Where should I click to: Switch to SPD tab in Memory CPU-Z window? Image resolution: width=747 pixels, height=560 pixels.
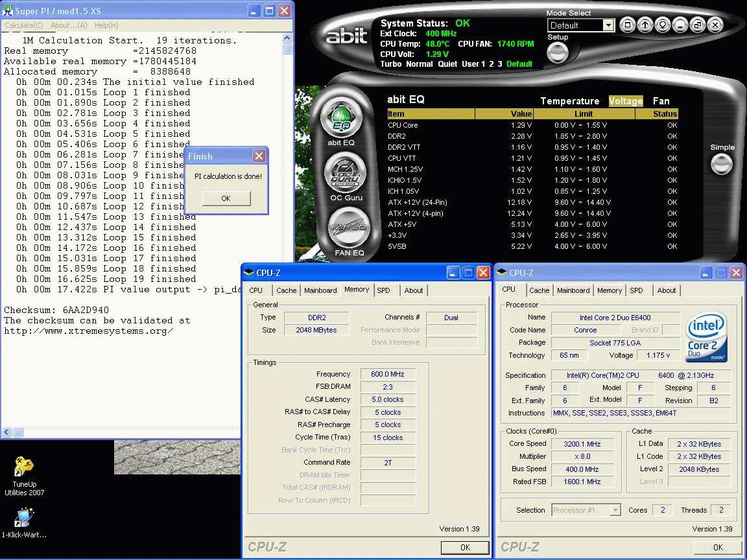tap(383, 290)
